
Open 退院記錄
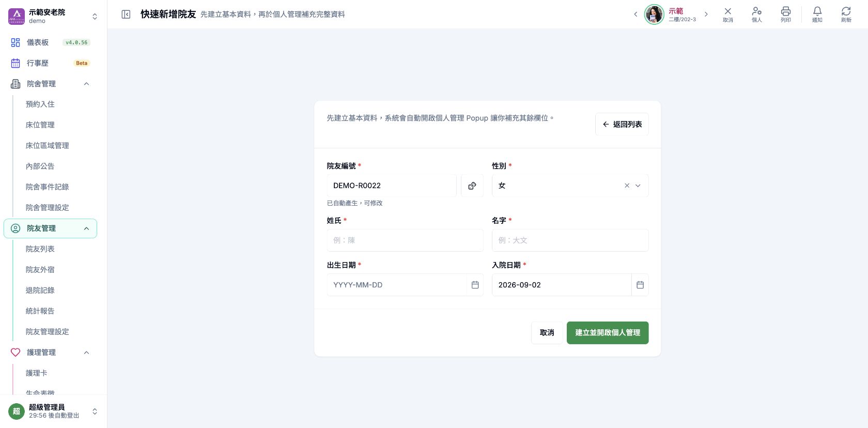click(x=40, y=291)
